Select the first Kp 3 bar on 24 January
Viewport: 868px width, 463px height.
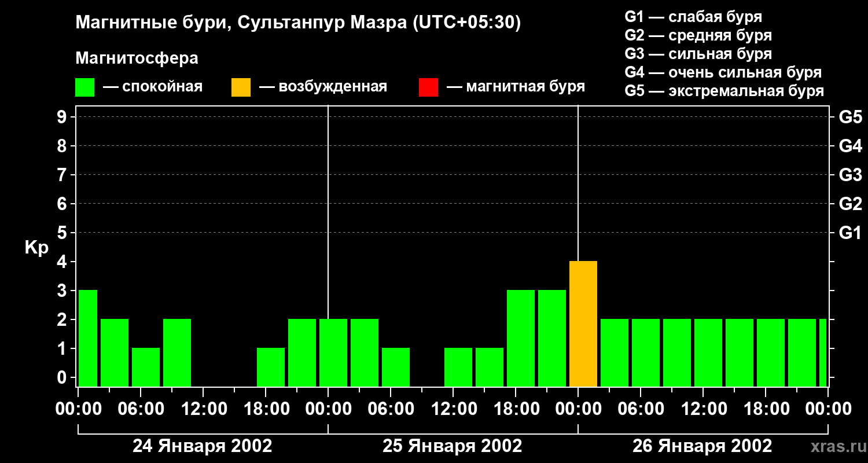tap(88, 338)
